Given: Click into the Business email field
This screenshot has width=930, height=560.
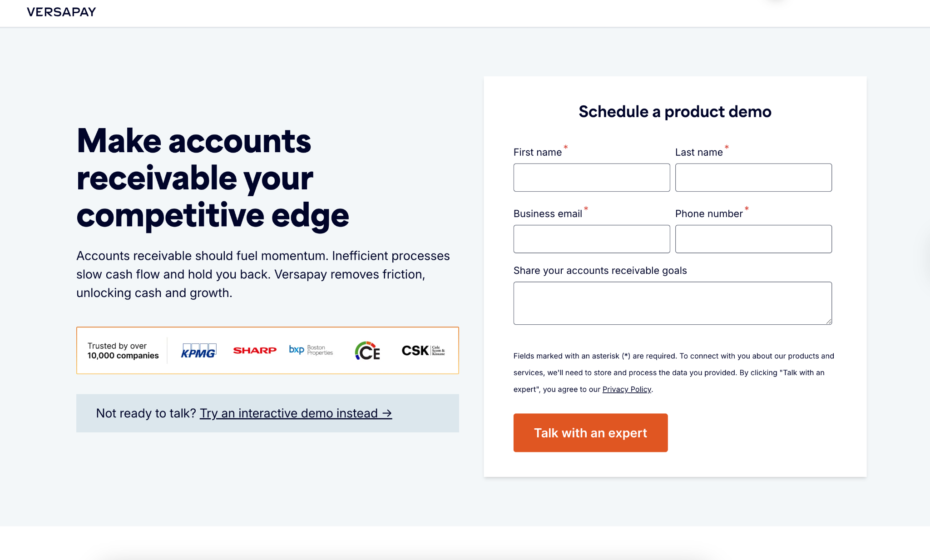Looking at the screenshot, I should pyautogui.click(x=591, y=239).
